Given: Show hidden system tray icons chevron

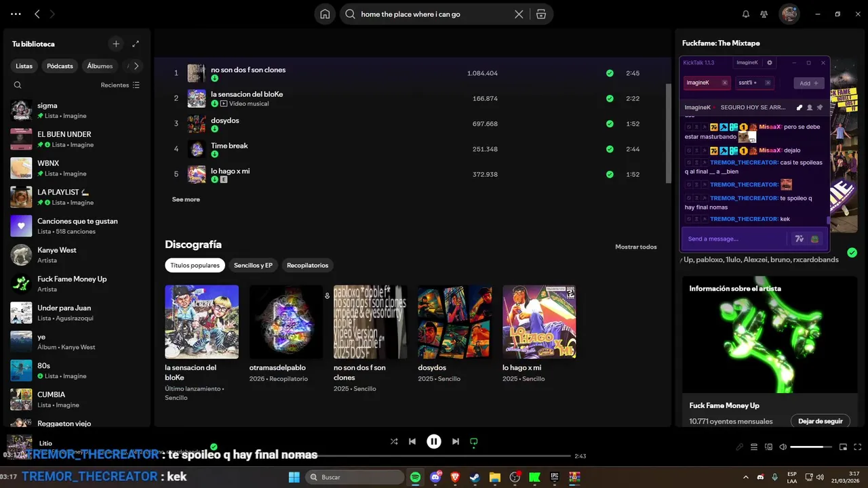Looking at the screenshot, I should tap(746, 477).
